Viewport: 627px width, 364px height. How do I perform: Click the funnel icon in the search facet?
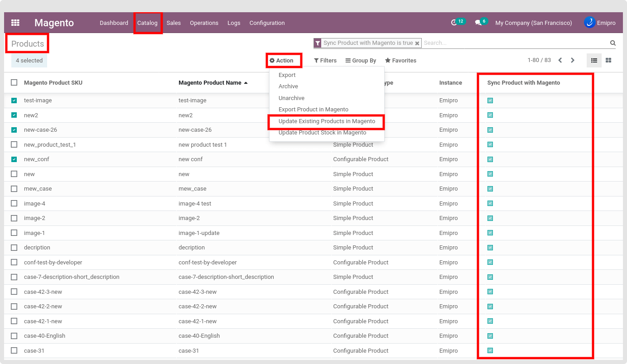coord(318,43)
